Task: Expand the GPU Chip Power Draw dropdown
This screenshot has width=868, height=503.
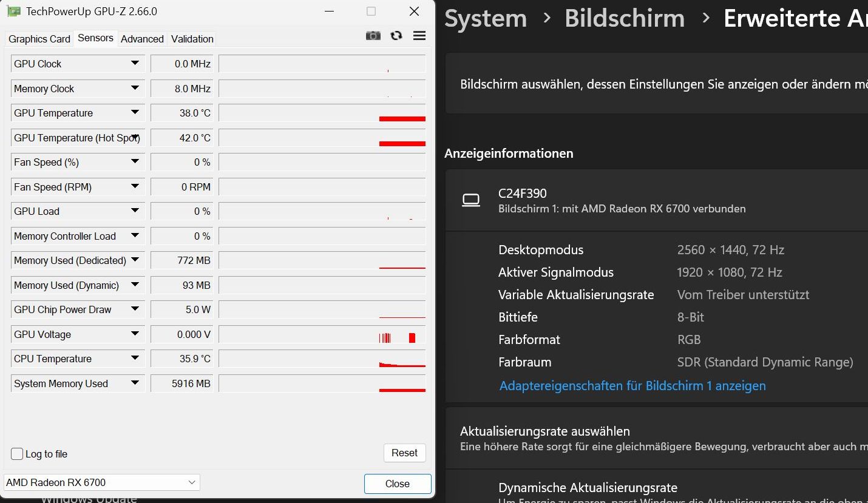Action: [x=135, y=309]
